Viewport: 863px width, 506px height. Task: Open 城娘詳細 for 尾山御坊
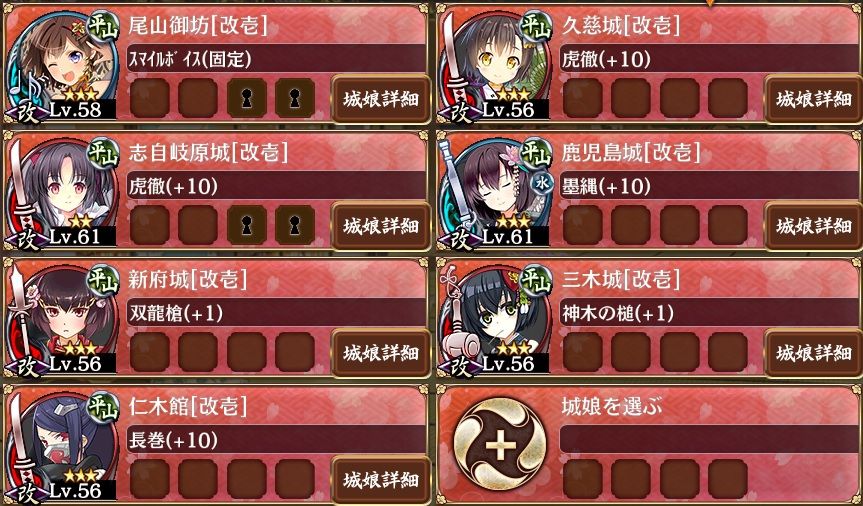[x=381, y=99]
